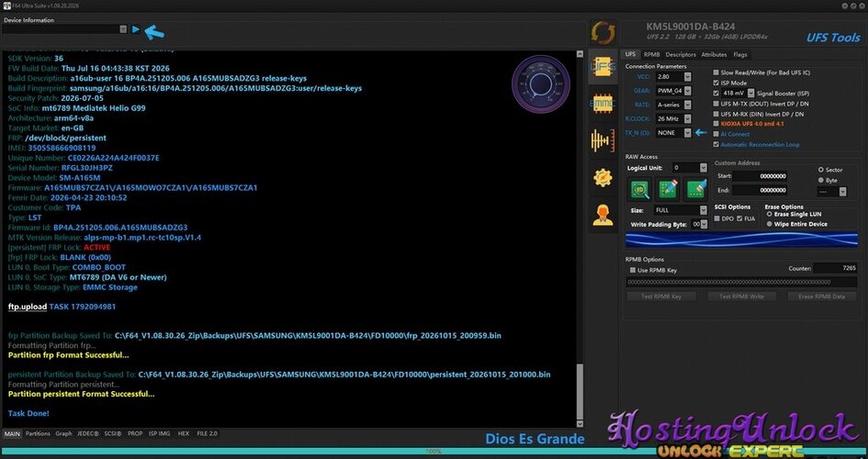Click the Custom Address Start field
The height and width of the screenshot is (459, 868).
(x=760, y=176)
